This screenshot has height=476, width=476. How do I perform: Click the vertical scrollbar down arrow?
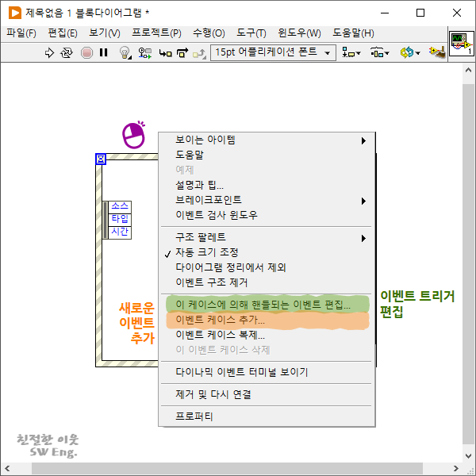(468, 455)
